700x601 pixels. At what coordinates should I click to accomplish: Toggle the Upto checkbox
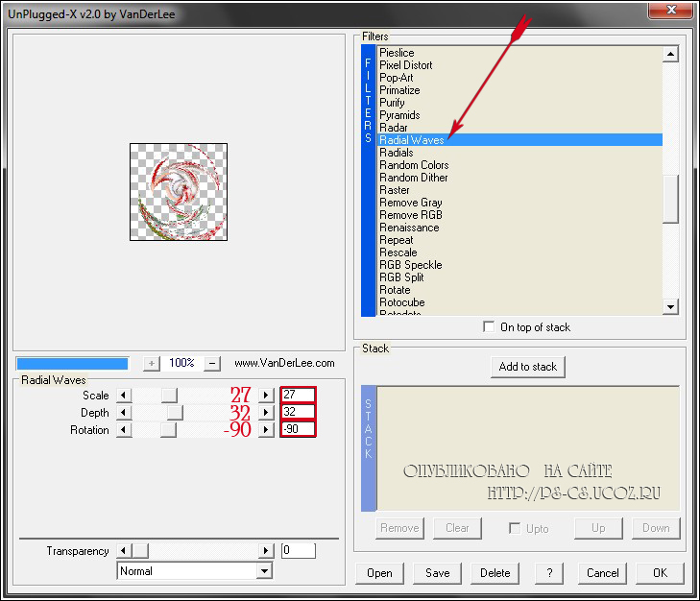515,528
